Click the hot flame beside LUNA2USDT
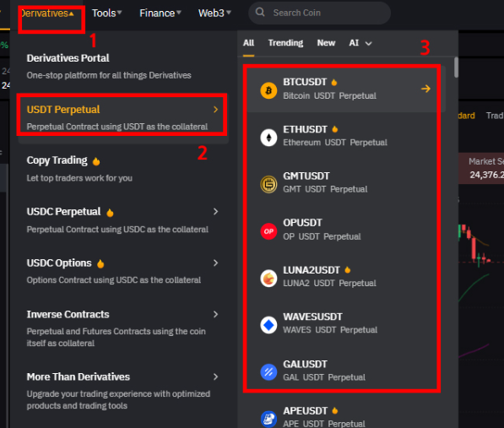 click(348, 270)
